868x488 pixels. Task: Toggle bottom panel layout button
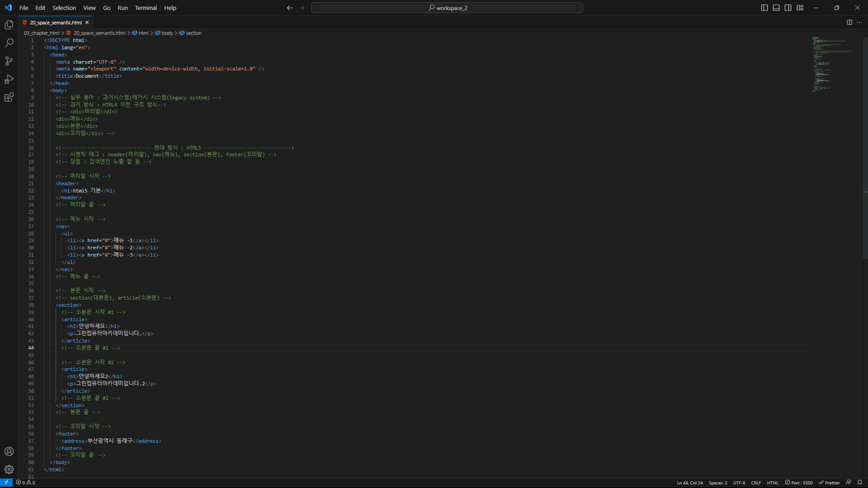(776, 8)
